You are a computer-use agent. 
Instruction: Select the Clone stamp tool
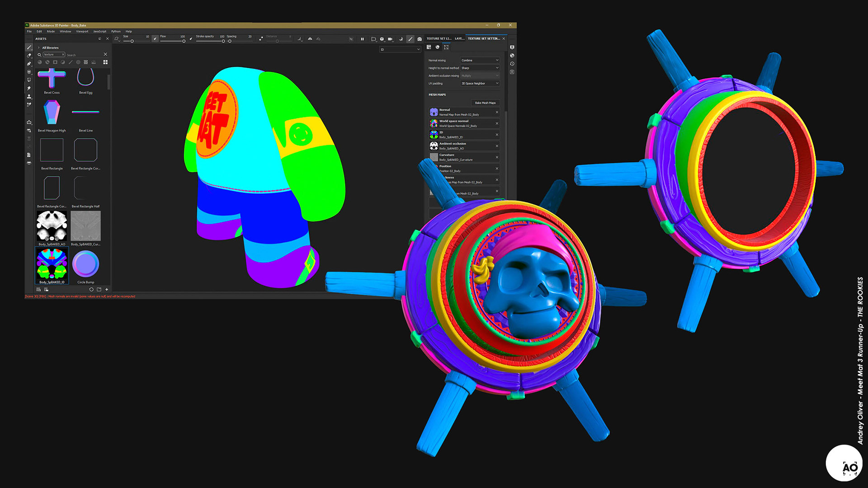(29, 97)
